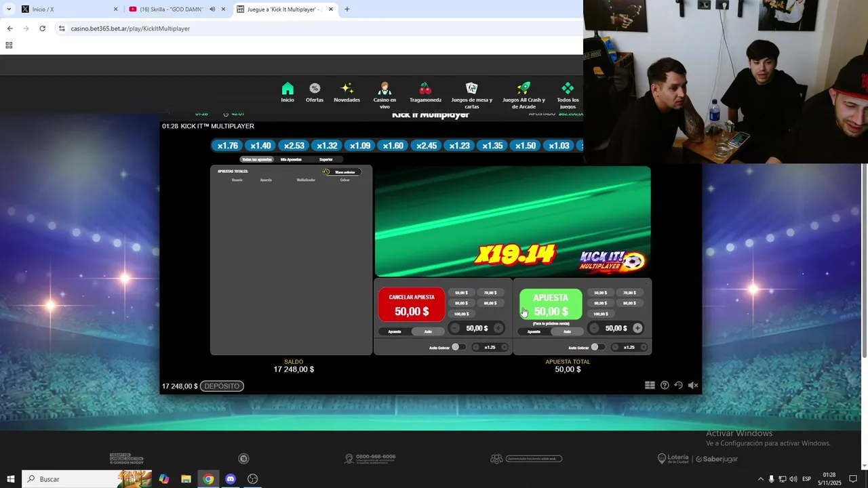The image size is (868, 488).
Task: Open the Inicio home icon
Action: (288, 89)
